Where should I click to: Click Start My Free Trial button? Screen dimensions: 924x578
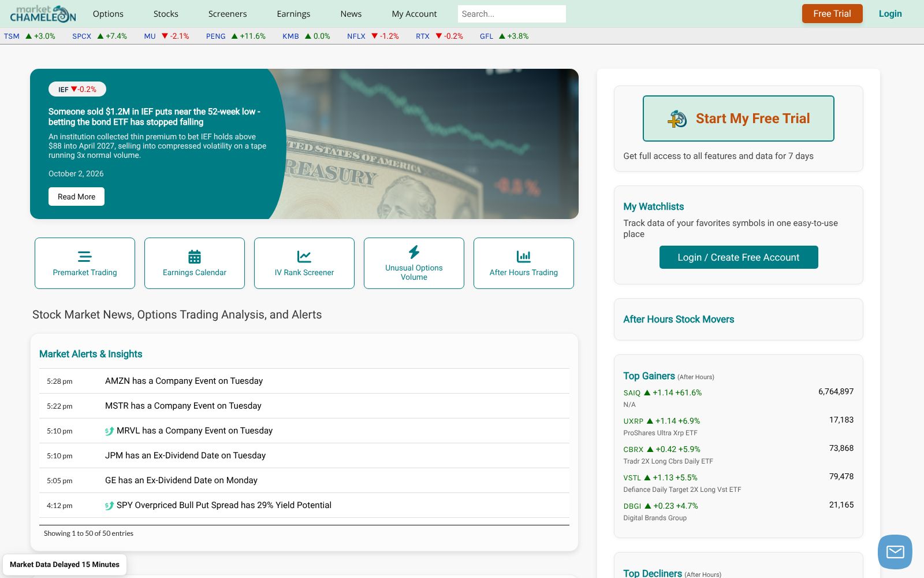(739, 118)
